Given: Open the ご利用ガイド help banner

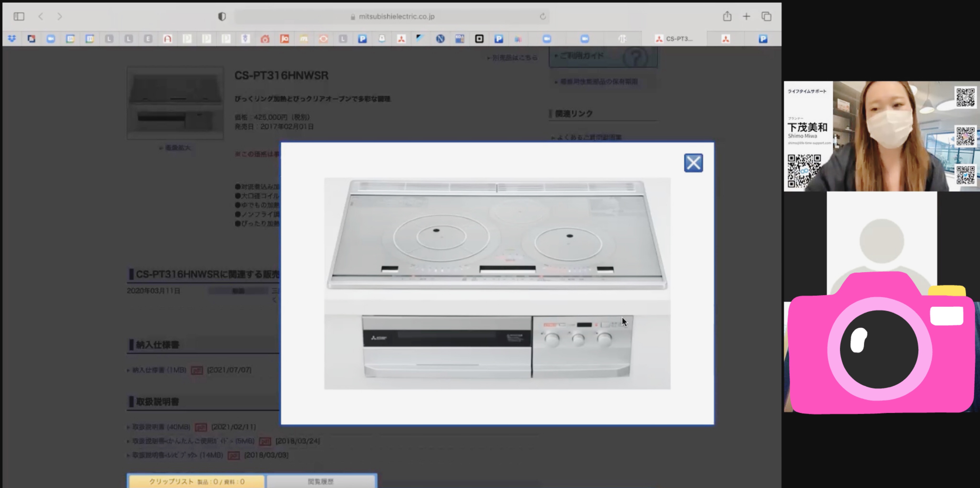Looking at the screenshot, I should pyautogui.click(x=603, y=57).
